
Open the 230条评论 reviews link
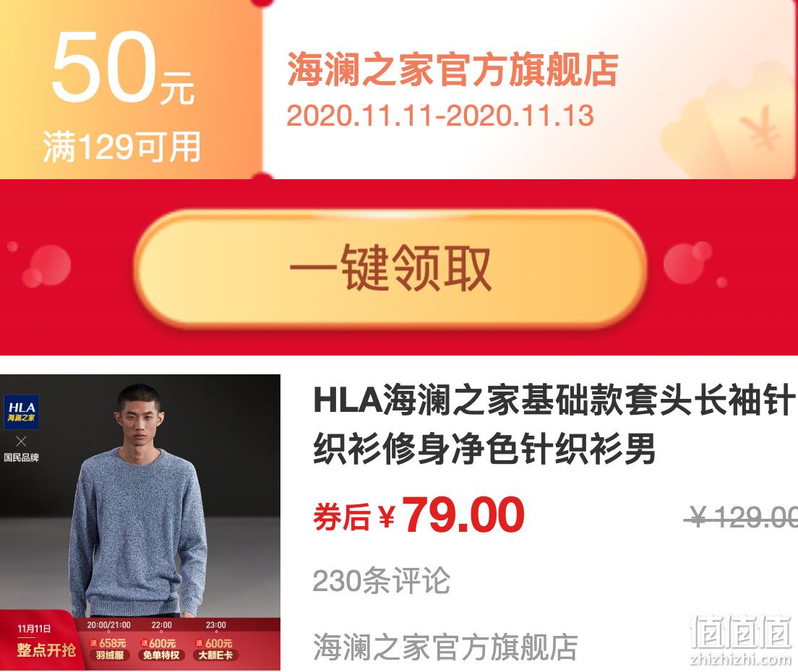tap(381, 580)
